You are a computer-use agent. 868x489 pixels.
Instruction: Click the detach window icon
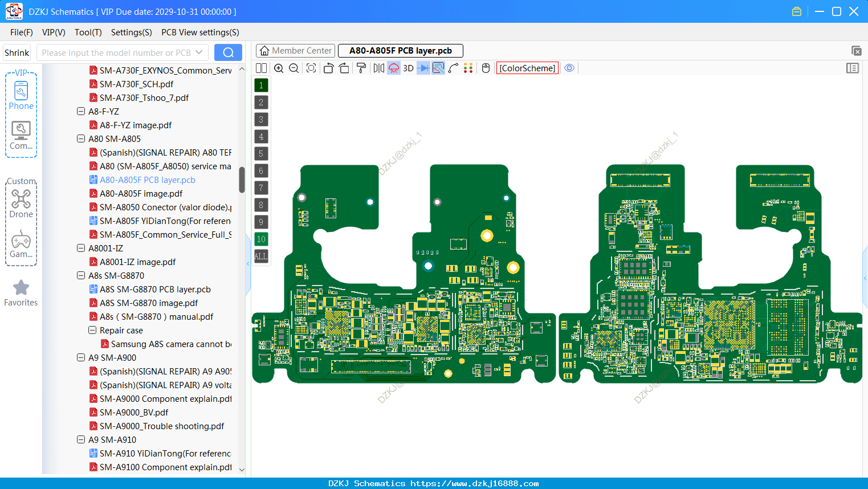coord(856,51)
